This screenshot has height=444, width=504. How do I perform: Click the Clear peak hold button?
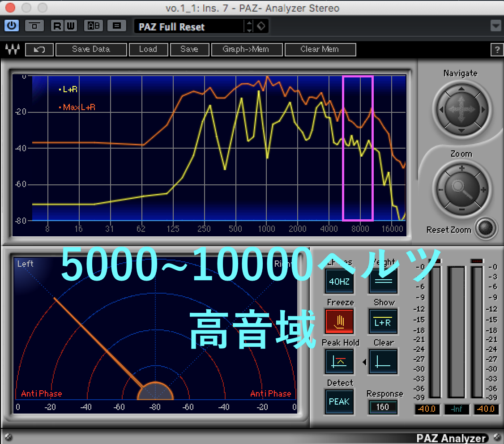(383, 362)
